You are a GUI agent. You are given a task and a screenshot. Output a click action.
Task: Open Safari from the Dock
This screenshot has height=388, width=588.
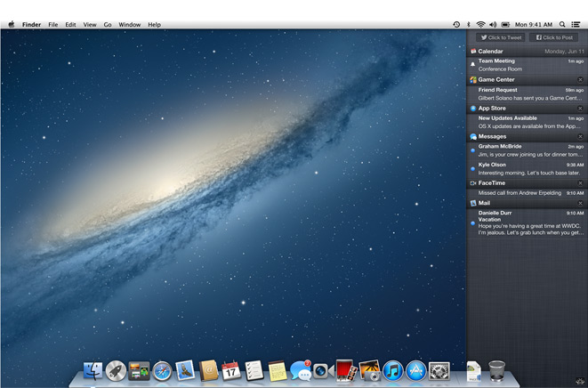[x=161, y=370]
